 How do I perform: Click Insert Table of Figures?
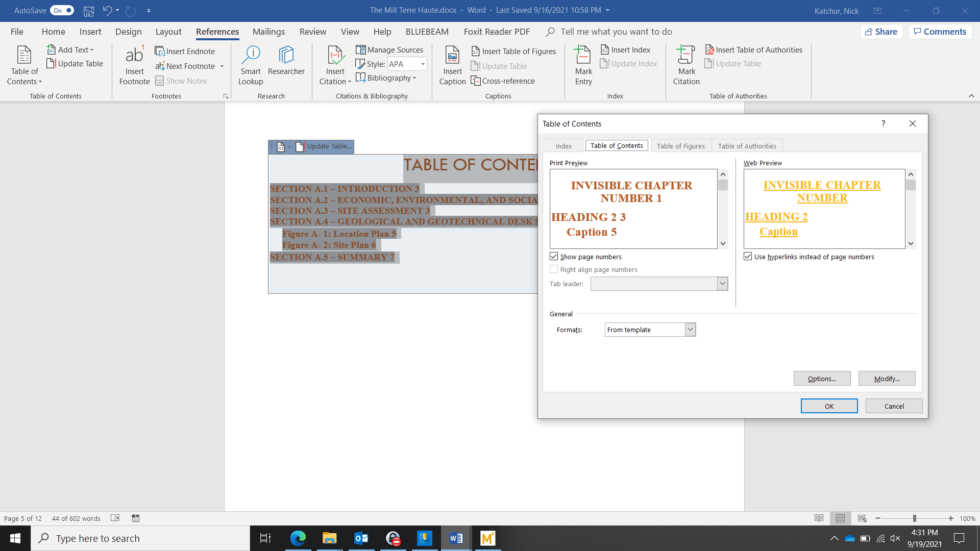point(514,51)
